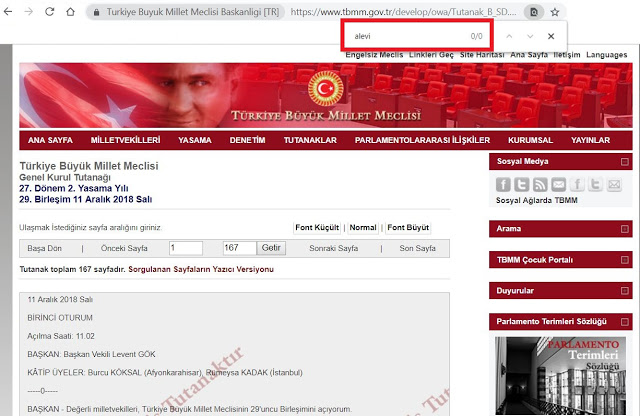Open the MİLLETVEKİLLERİ menu
The height and width of the screenshot is (416, 640).
(125, 140)
